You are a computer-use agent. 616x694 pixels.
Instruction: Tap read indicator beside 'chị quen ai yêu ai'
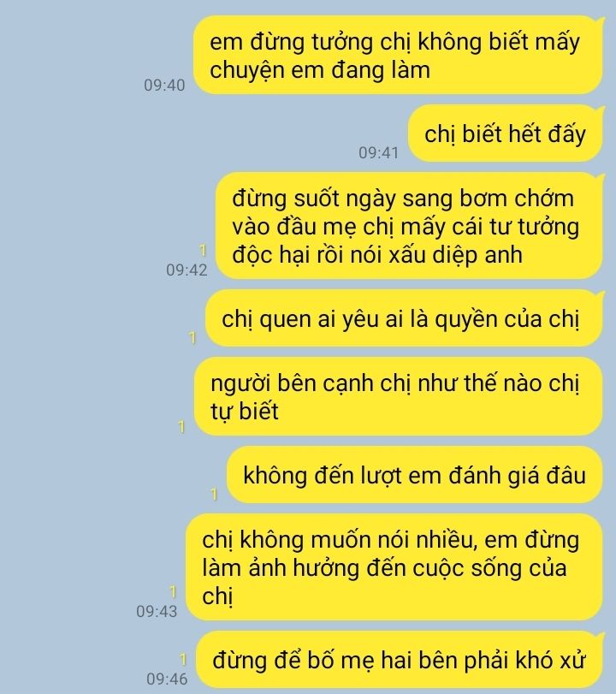click(x=192, y=338)
